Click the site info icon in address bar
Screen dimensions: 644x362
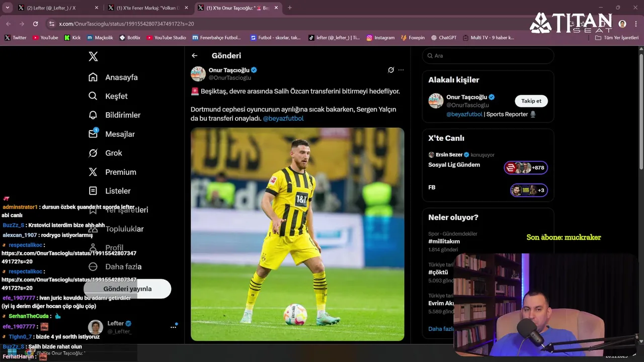pos(51,24)
